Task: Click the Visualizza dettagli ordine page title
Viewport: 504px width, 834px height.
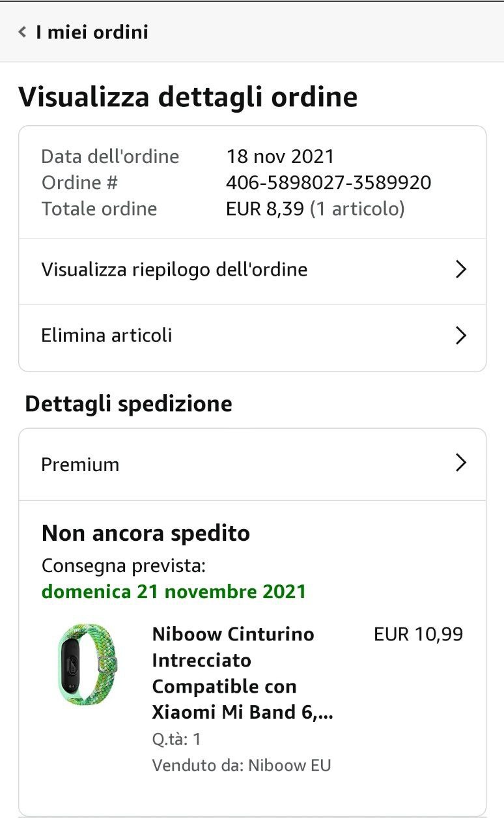Action: pyautogui.click(x=188, y=97)
